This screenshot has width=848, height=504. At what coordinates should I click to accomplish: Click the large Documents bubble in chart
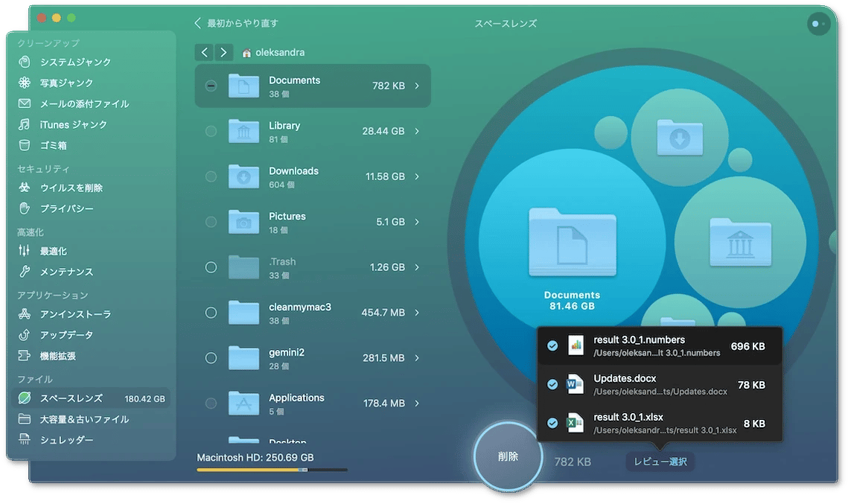coord(573,242)
